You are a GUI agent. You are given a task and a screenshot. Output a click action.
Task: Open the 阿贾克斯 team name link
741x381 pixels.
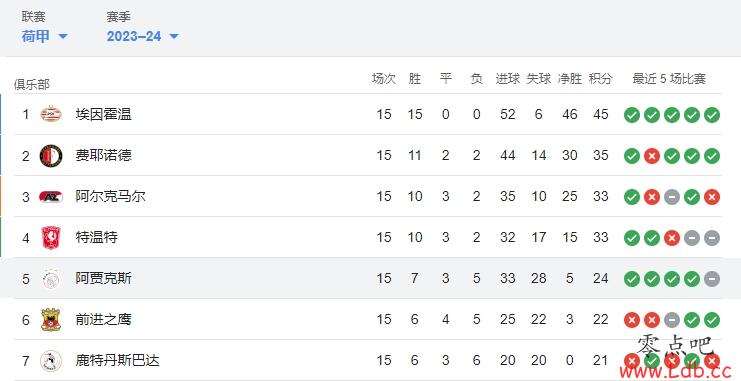(x=103, y=278)
